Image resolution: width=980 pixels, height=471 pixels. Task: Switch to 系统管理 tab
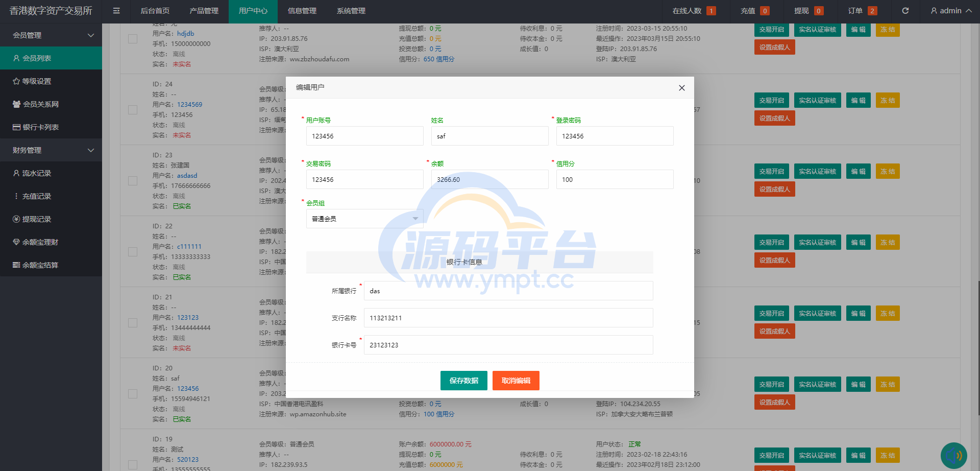pyautogui.click(x=351, y=11)
